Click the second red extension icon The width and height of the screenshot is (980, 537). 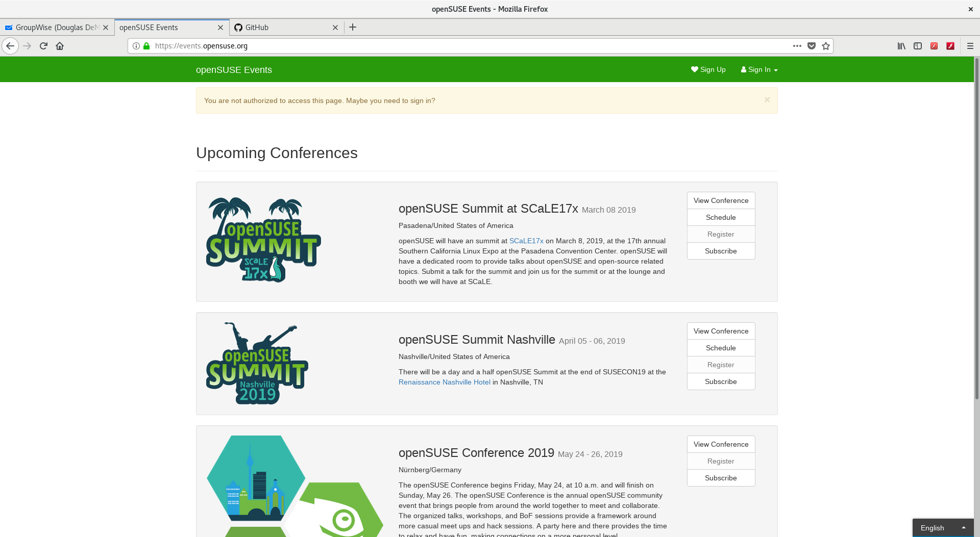pyautogui.click(x=950, y=46)
